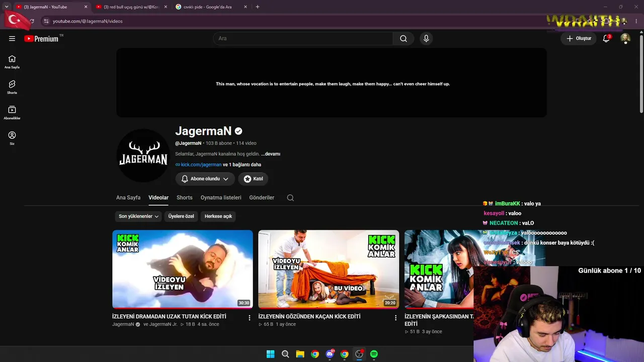The image size is (644, 362).
Task: Open the YouTube account avatar menu
Action: click(x=625, y=39)
